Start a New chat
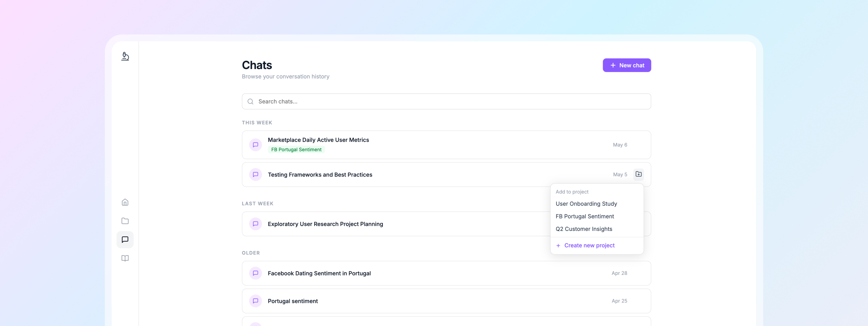Viewport: 868px width, 326px height. click(x=627, y=65)
